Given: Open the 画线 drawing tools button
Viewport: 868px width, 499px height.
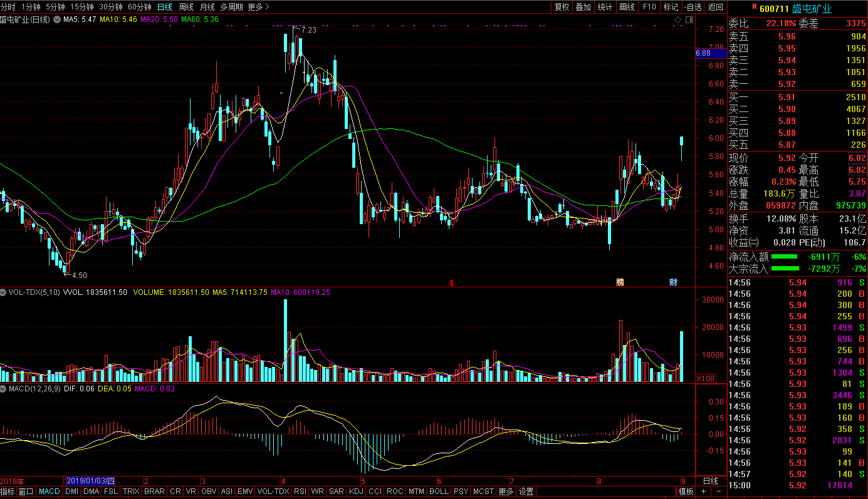Looking at the screenshot, I should tap(627, 7).
